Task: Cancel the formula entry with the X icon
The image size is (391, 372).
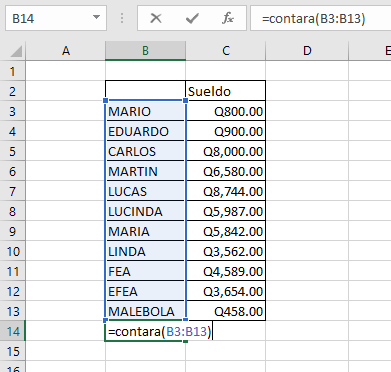Action: 156,18
